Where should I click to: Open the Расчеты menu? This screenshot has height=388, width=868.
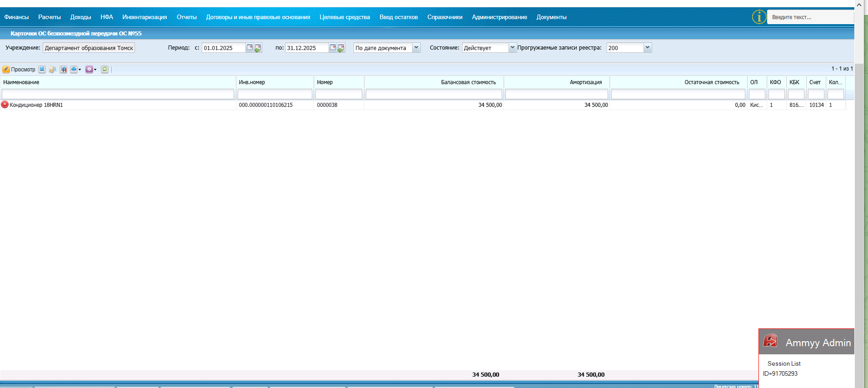(50, 17)
